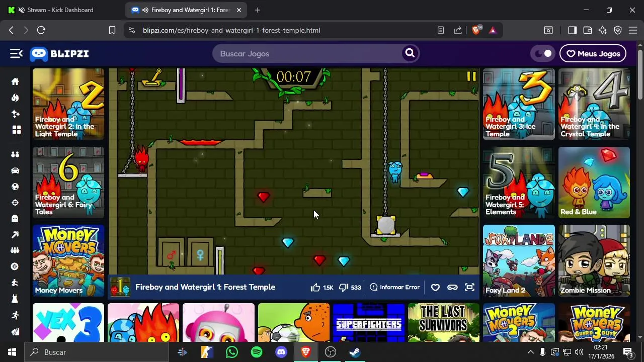Open Fireboy and Watergirl 2 Light Temple thumbnail
The height and width of the screenshot is (362, 644).
tap(68, 104)
